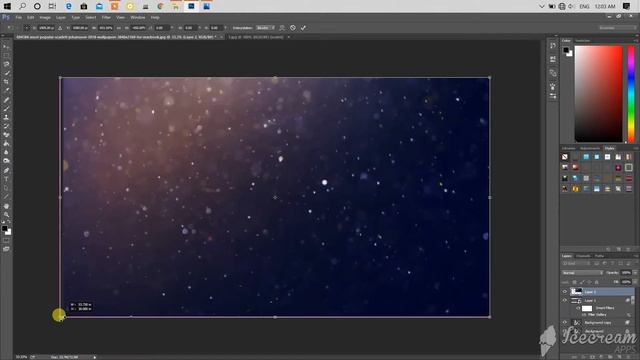
Task: Cancel the transform with the circle-slash icon
Action: click(x=293, y=28)
